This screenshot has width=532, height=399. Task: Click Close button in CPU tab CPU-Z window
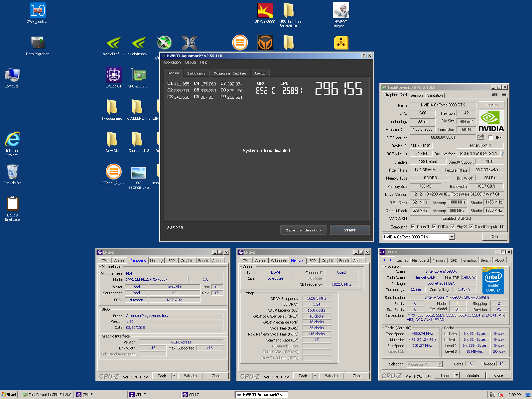(x=498, y=375)
